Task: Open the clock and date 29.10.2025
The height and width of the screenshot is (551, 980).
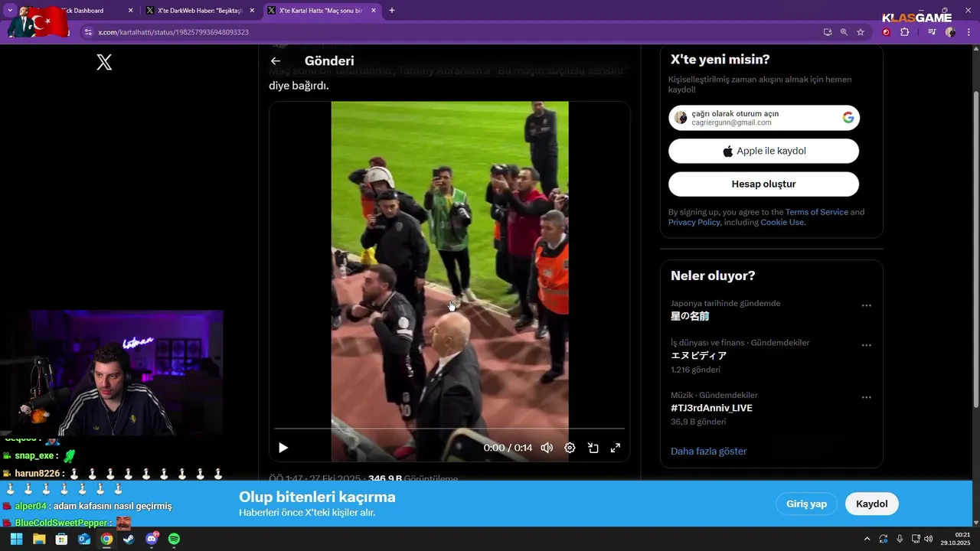Action: coord(955,539)
